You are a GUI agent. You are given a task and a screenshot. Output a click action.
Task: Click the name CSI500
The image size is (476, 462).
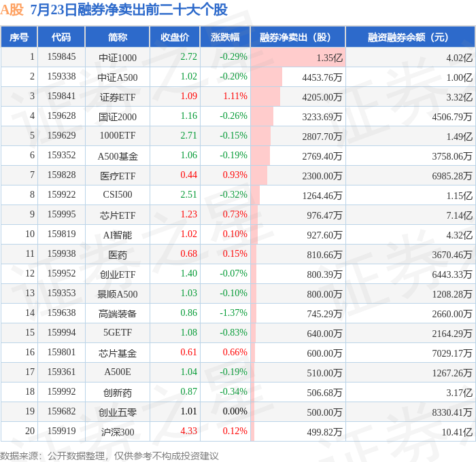point(118,194)
